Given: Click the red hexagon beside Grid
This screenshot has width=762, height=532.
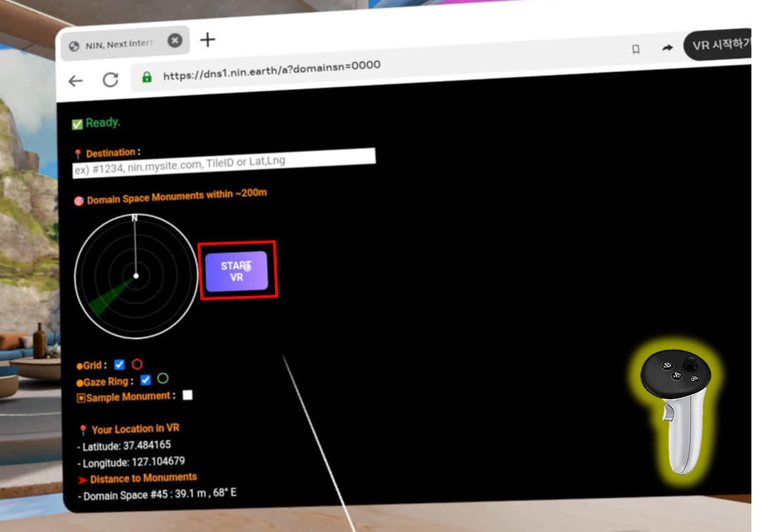Looking at the screenshot, I should pos(136,365).
